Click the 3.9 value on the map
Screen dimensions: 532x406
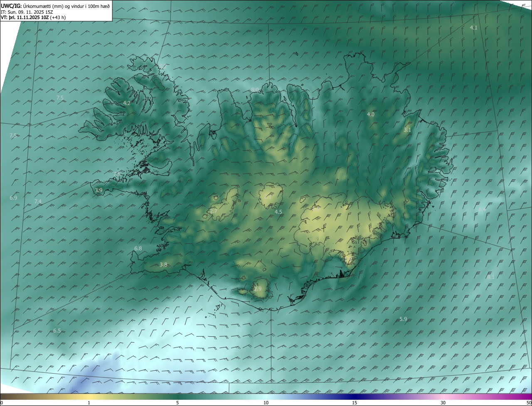[99, 190]
